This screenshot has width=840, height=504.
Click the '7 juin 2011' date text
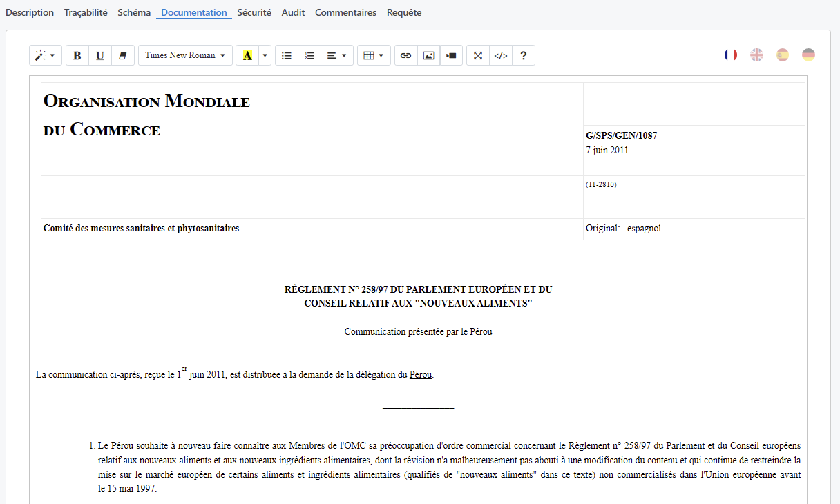pos(607,151)
